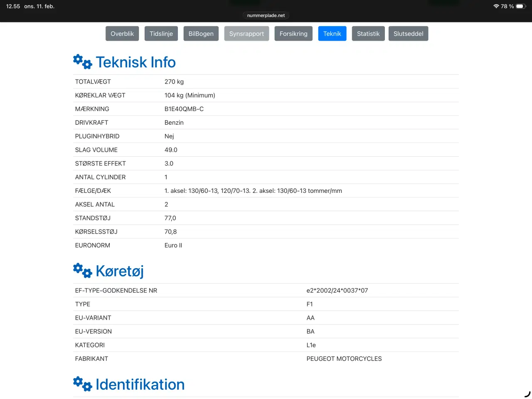Show the Statistik tab
This screenshot has height=399, width=532.
[368, 34]
